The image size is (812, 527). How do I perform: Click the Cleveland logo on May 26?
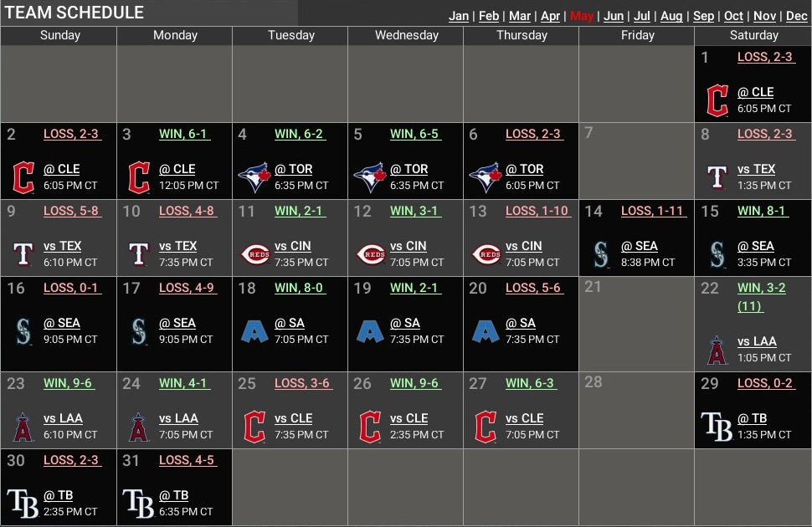pyautogui.click(x=369, y=427)
